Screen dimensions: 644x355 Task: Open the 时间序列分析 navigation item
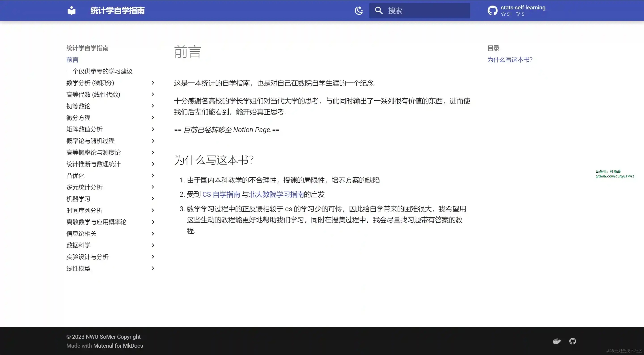pos(84,211)
